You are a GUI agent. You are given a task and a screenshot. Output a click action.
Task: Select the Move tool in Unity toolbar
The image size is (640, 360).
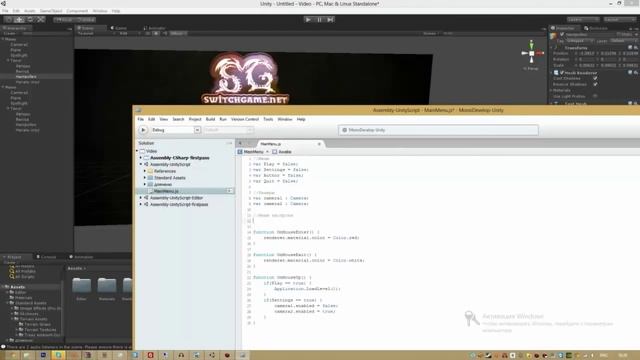point(19,19)
